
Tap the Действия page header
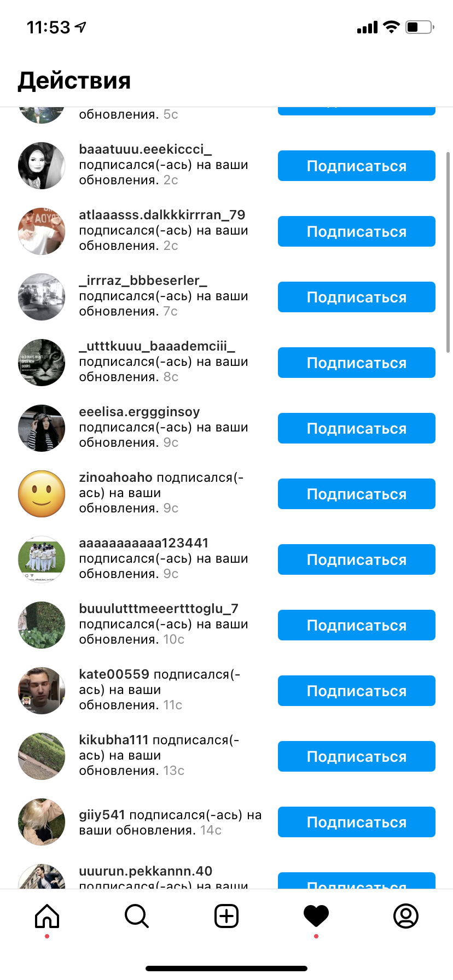[74, 81]
